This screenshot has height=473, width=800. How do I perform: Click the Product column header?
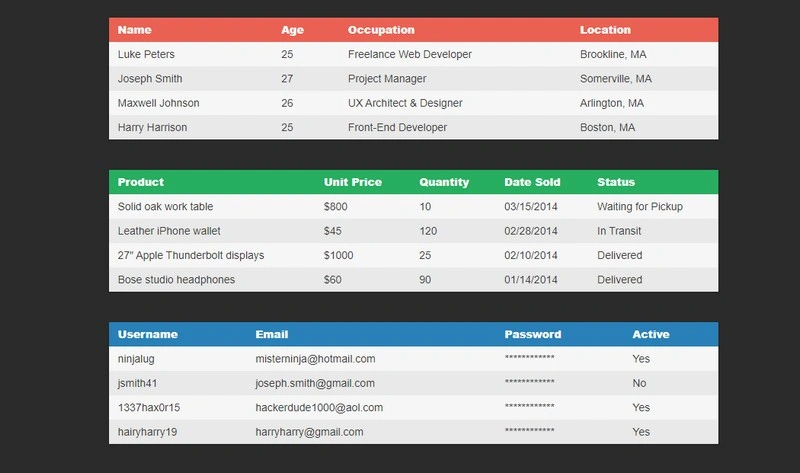[x=141, y=182]
